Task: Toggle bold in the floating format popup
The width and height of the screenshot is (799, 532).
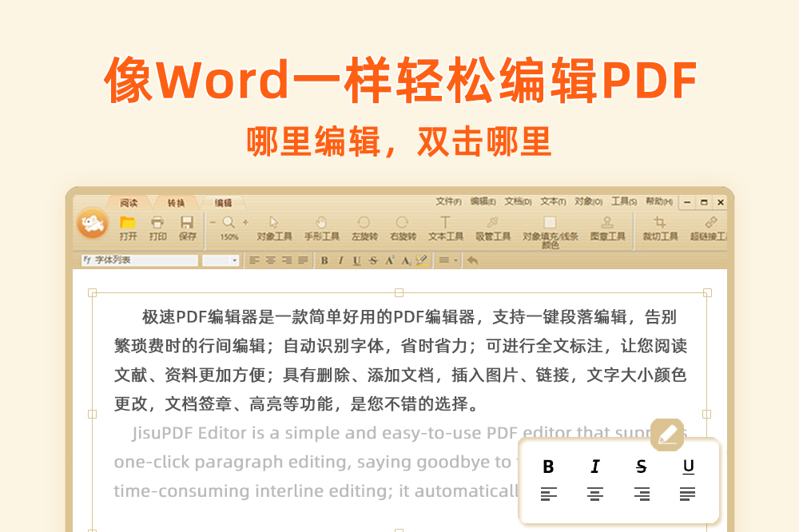Action: [548, 467]
